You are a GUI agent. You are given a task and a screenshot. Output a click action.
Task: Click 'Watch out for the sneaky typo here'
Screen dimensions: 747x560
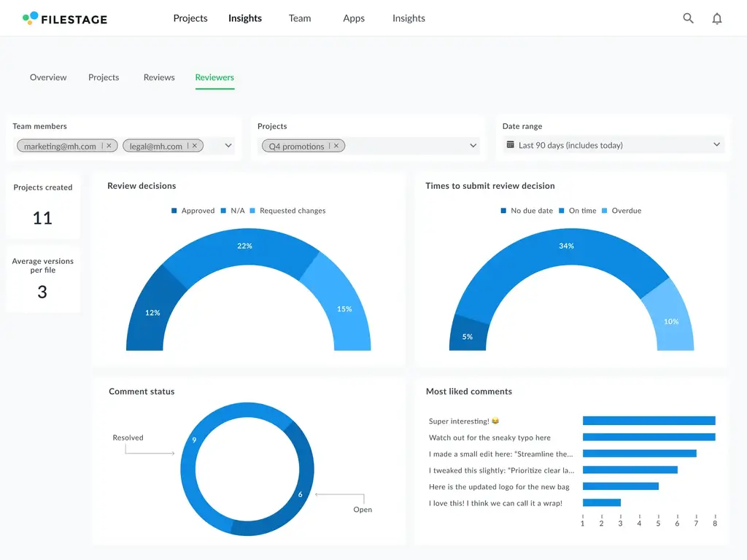(489, 437)
